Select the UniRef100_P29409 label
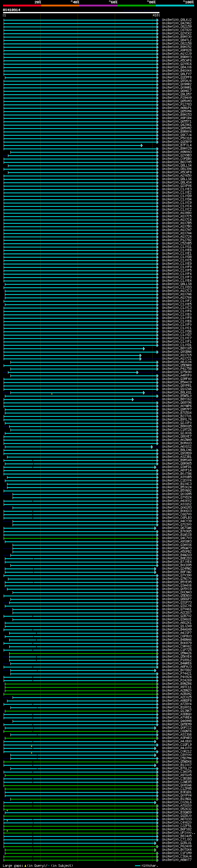This screenshot has height=868, width=197. pos(177,98)
